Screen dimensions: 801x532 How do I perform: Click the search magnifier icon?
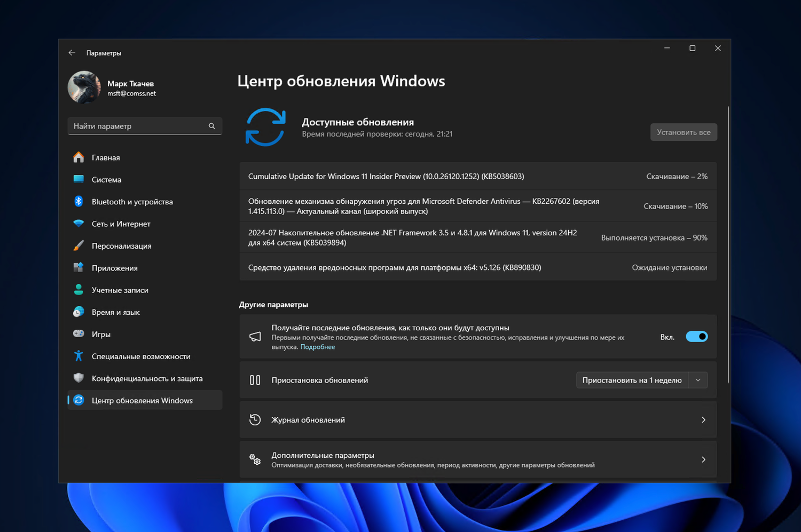212,126
